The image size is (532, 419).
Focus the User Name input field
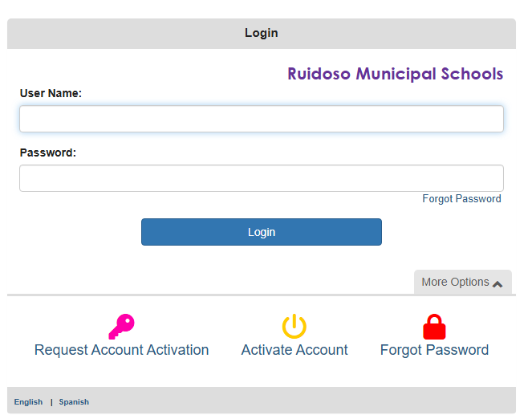click(262, 119)
